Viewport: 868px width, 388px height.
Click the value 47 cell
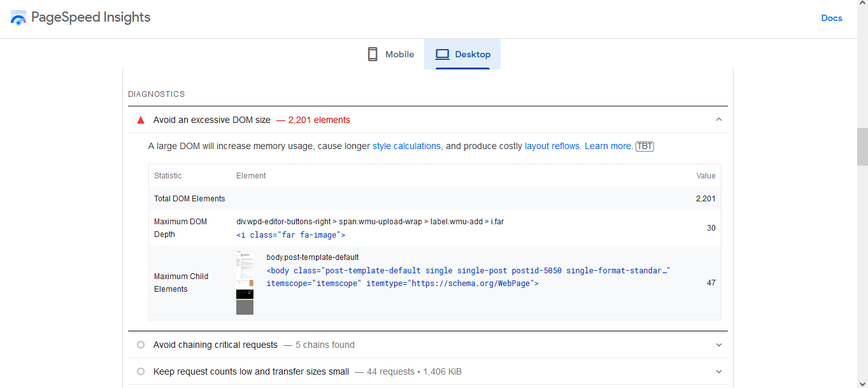711,283
